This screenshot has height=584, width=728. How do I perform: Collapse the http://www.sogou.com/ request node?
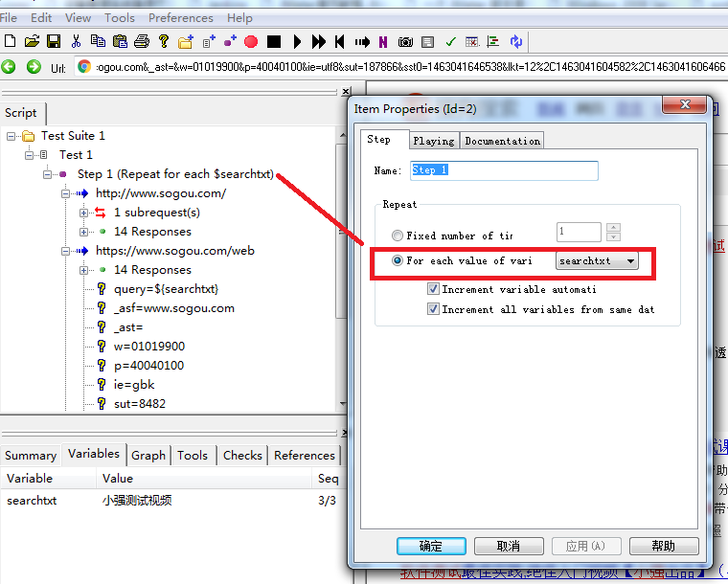[x=65, y=194]
